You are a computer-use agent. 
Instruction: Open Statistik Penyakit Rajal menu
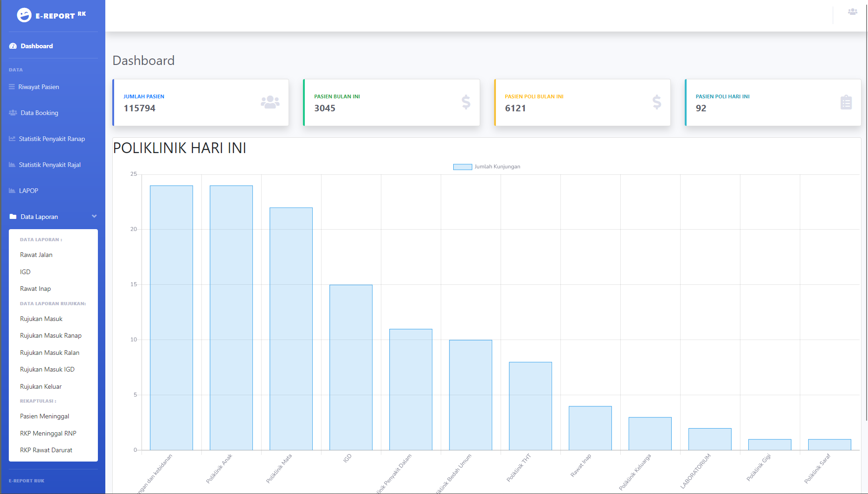50,165
